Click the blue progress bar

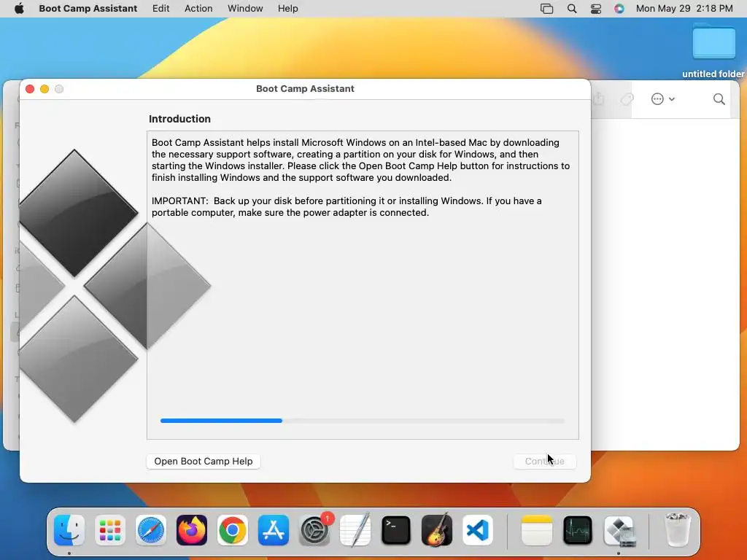[x=221, y=421]
